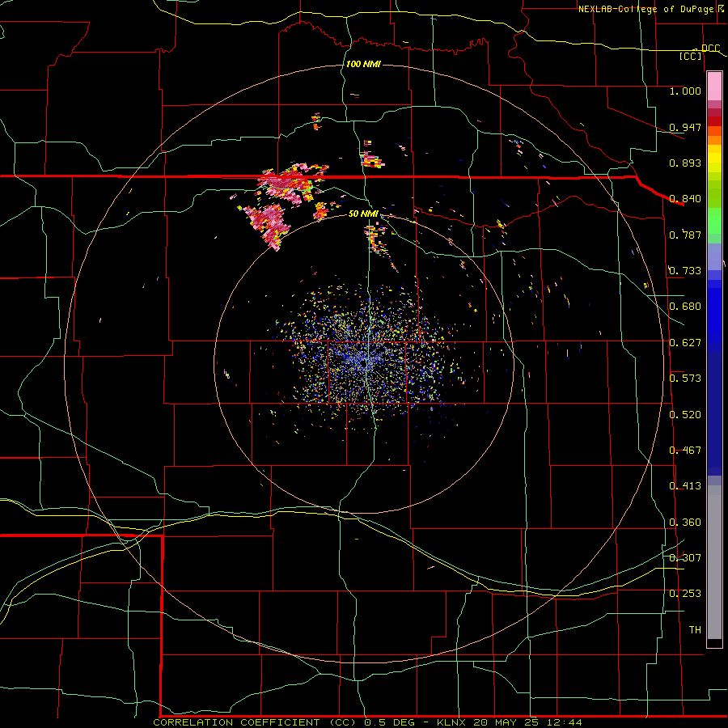The height and width of the screenshot is (728, 728).
Task: Select the 0.253 legend value
Action: (x=685, y=594)
